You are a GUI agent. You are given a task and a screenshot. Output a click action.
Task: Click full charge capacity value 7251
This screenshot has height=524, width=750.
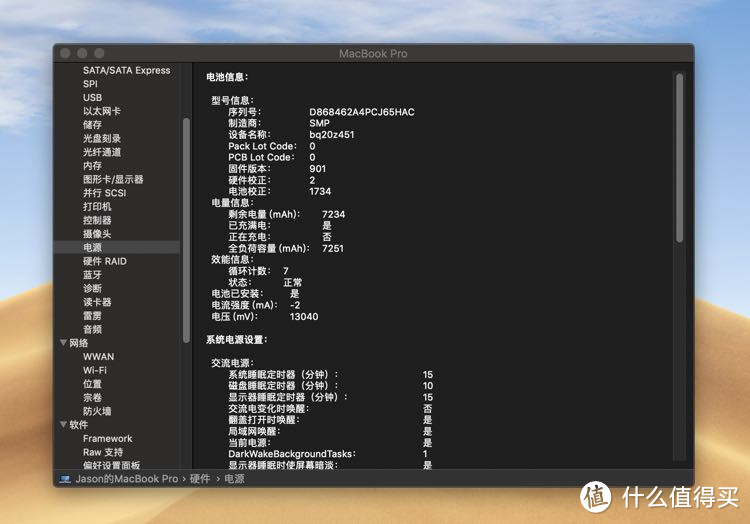[333, 248]
